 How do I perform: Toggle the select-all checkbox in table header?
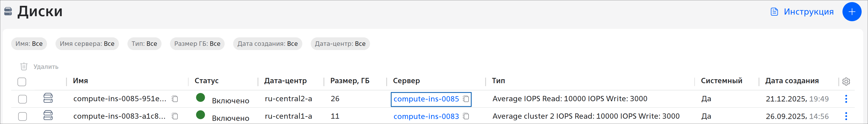[22, 82]
